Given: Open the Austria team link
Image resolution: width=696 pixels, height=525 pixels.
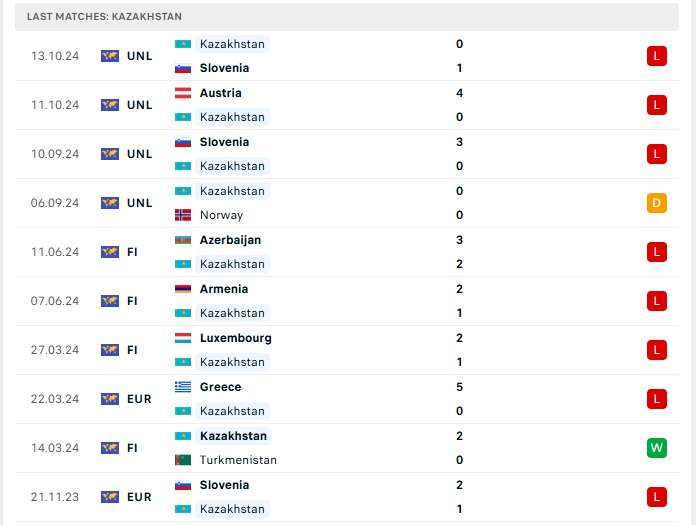Looking at the screenshot, I should click(220, 93).
